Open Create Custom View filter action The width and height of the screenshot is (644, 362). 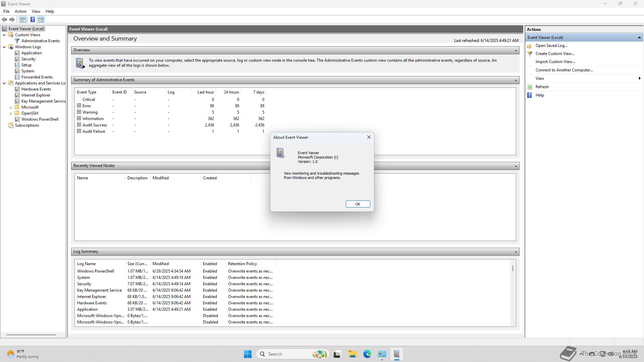(x=555, y=54)
